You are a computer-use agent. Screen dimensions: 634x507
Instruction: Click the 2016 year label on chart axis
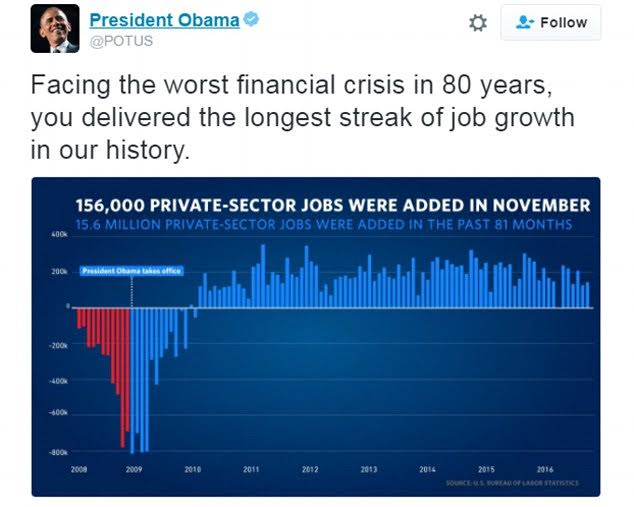(545, 468)
